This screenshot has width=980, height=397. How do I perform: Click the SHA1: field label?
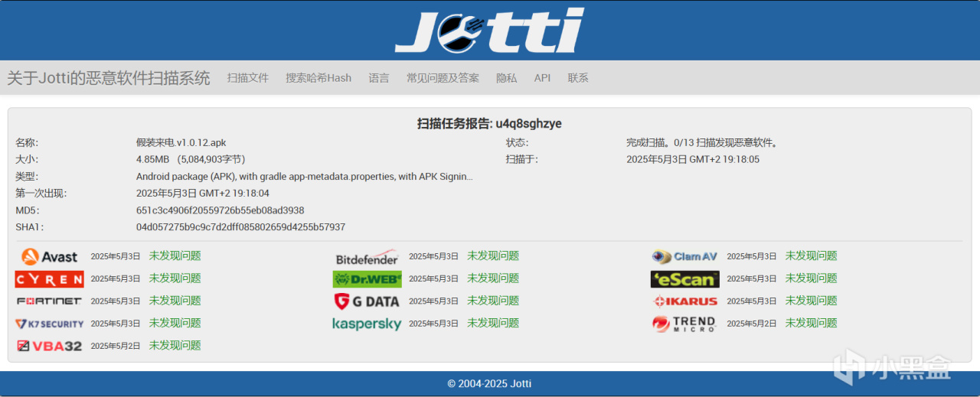pos(30,227)
